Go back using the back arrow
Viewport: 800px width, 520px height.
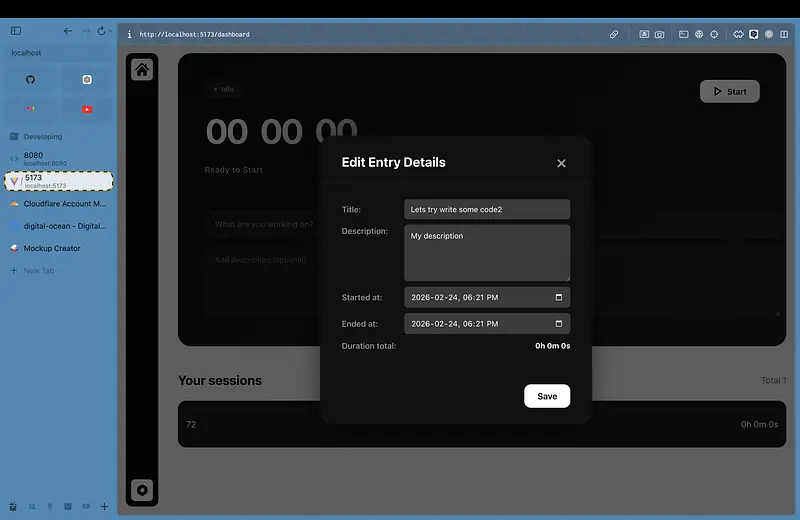pos(68,31)
